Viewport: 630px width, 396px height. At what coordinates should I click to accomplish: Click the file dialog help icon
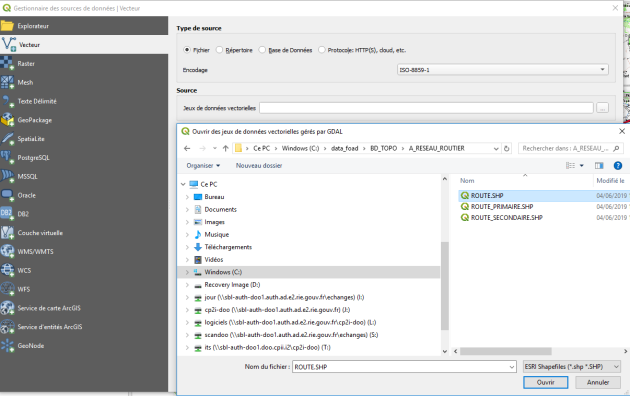(x=618, y=165)
